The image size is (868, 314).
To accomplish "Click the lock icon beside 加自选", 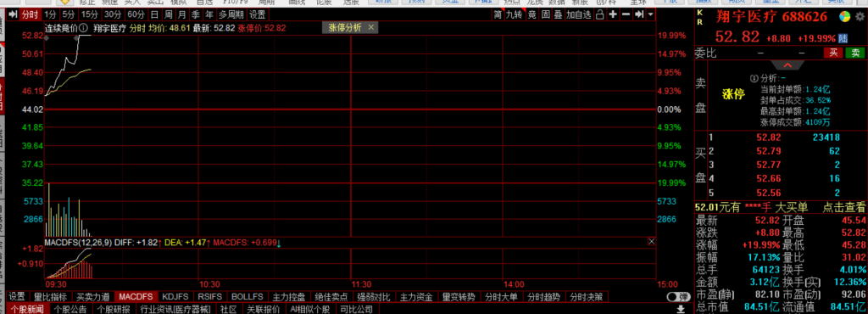I will (x=600, y=14).
